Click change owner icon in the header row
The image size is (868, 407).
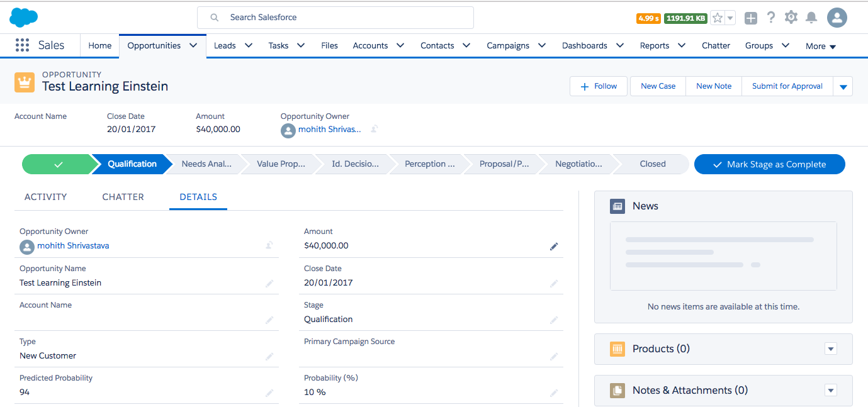(374, 129)
